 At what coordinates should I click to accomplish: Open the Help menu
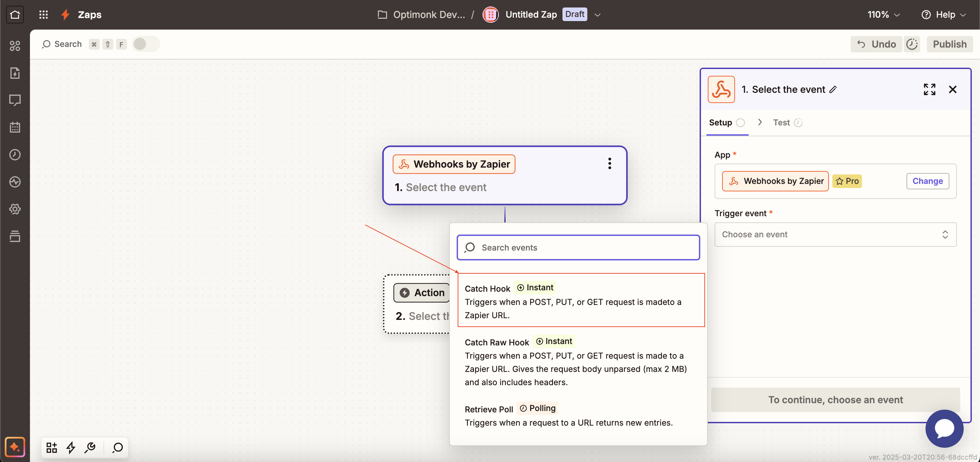click(944, 14)
